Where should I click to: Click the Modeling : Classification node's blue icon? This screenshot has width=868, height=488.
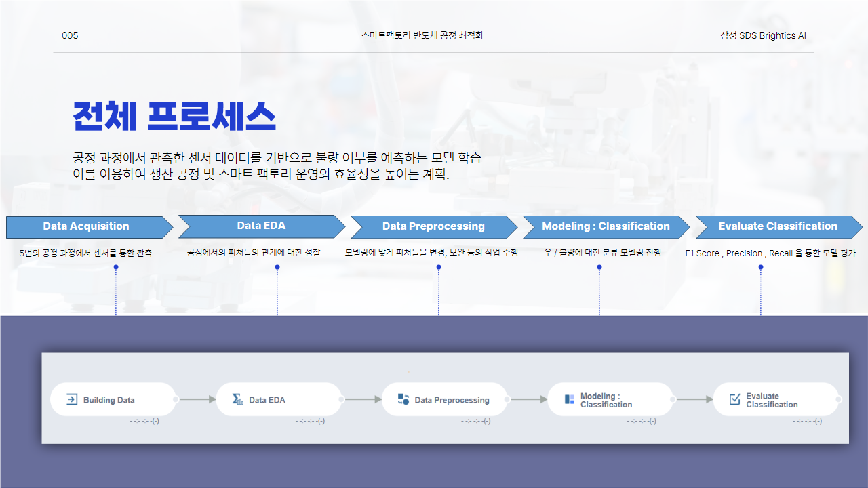coord(570,400)
